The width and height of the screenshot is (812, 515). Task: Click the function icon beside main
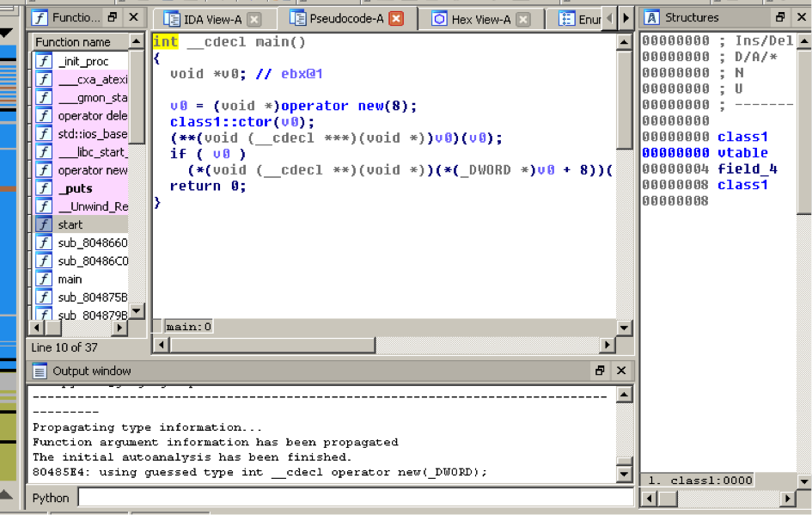point(44,279)
